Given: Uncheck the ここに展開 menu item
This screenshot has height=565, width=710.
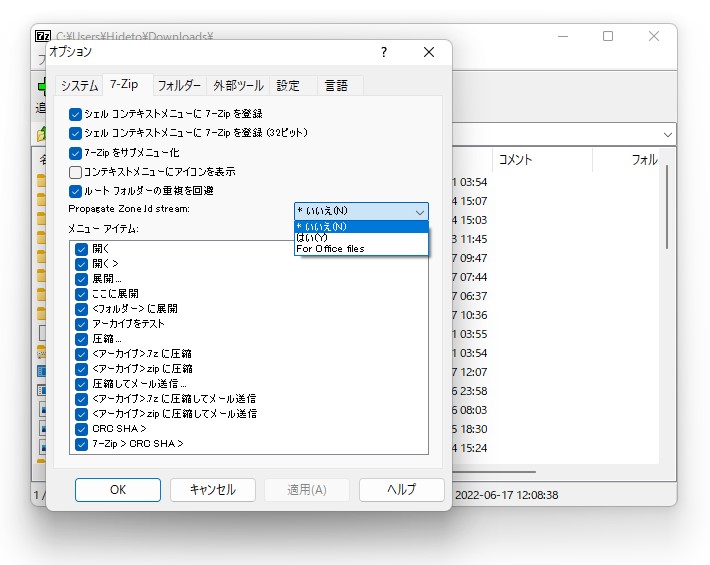Looking at the screenshot, I should click(82, 294).
